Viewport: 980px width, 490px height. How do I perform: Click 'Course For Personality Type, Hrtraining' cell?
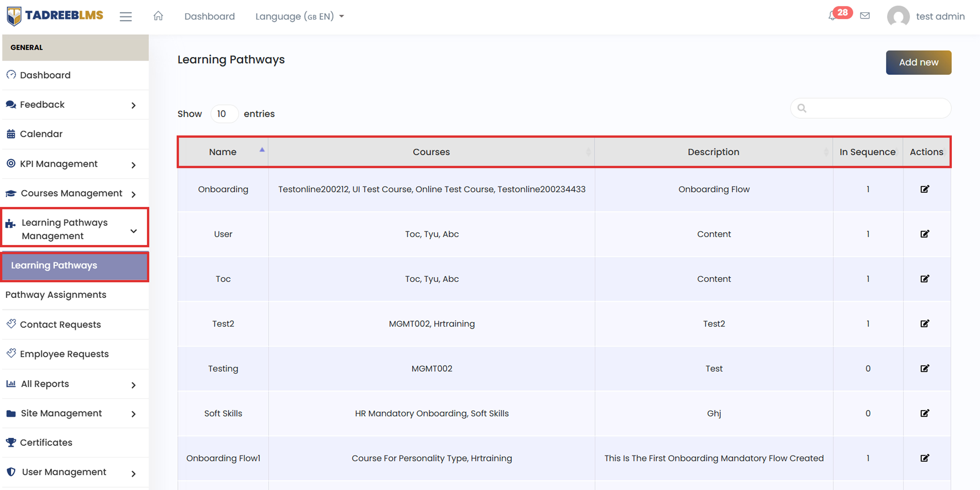pos(431,458)
